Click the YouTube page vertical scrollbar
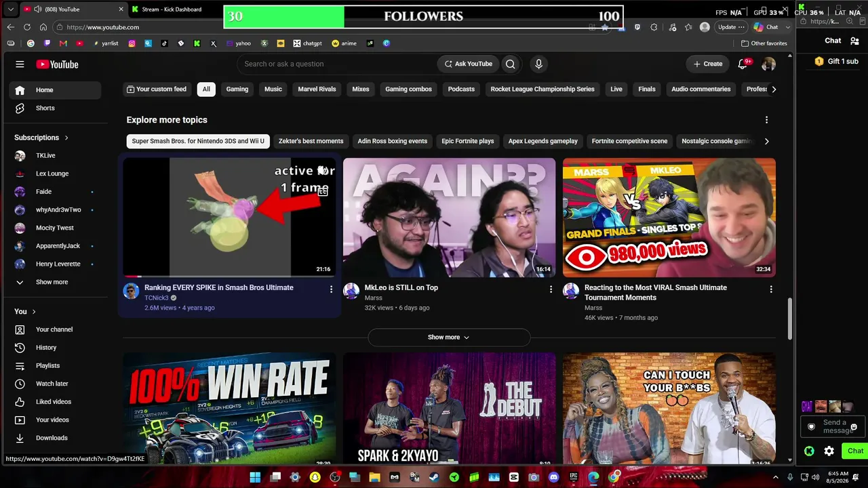The width and height of the screenshot is (868, 488). [790, 319]
